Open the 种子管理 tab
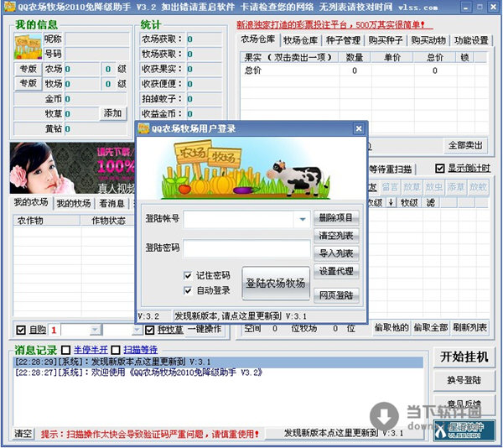 tap(343, 40)
